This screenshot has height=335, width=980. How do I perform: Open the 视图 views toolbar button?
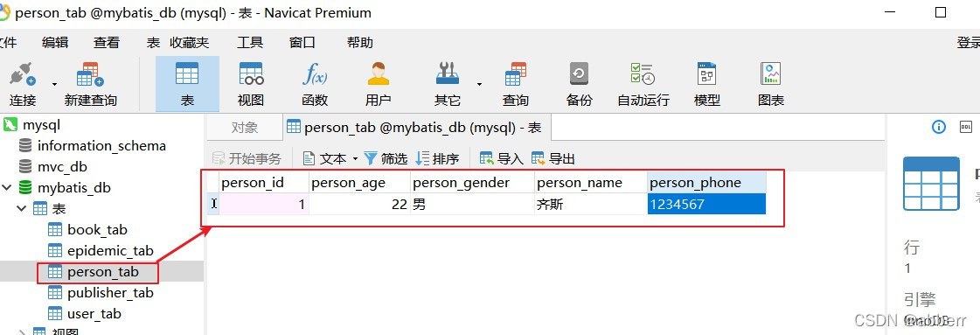pos(251,84)
